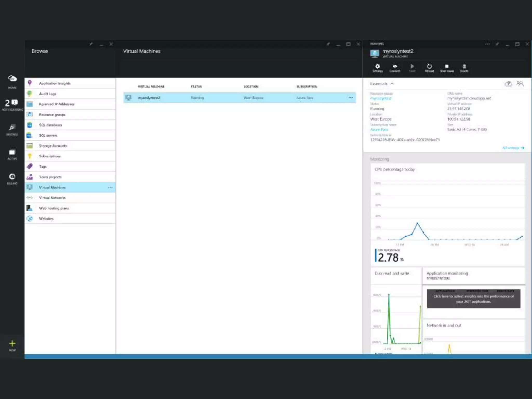Select the myroslyntest2 row in the table
This screenshot has width=532, height=399.
240,98
